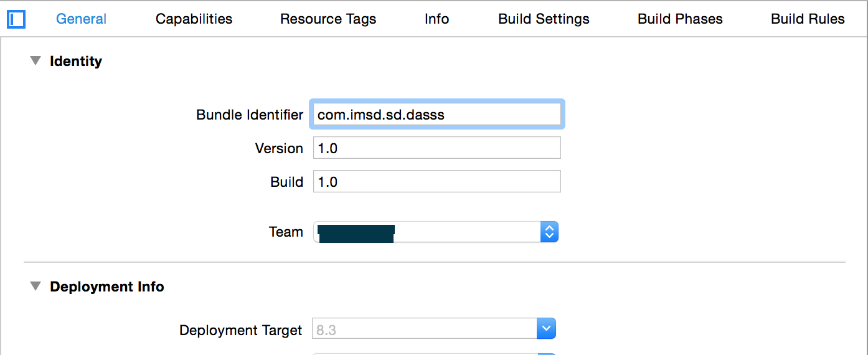Toggle the project and targets list icon
868x355 pixels.
click(x=16, y=19)
